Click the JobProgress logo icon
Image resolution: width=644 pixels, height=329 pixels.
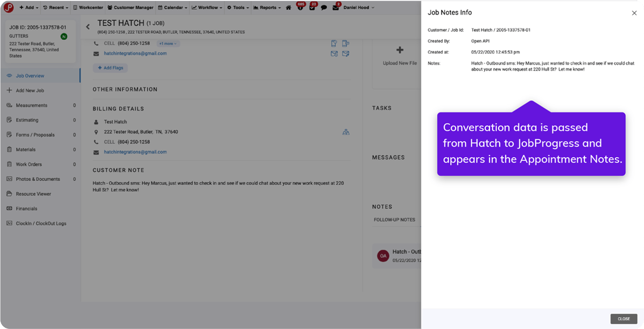[9, 8]
